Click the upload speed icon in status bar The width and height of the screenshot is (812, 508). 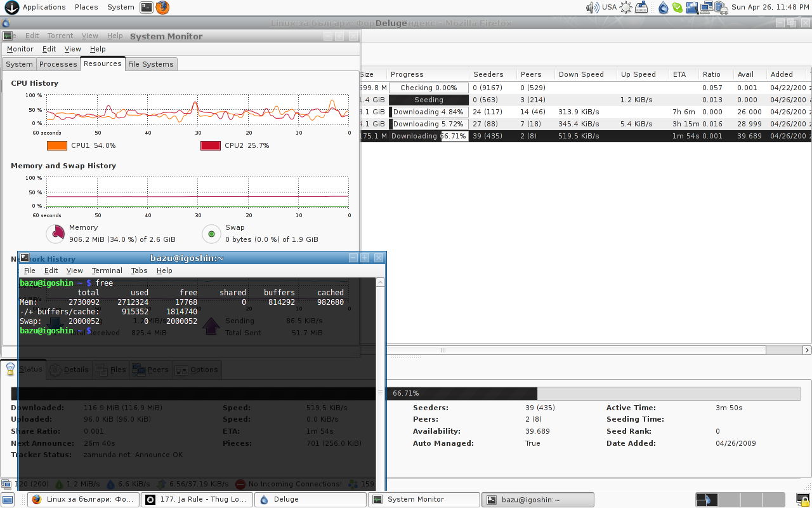[110, 484]
